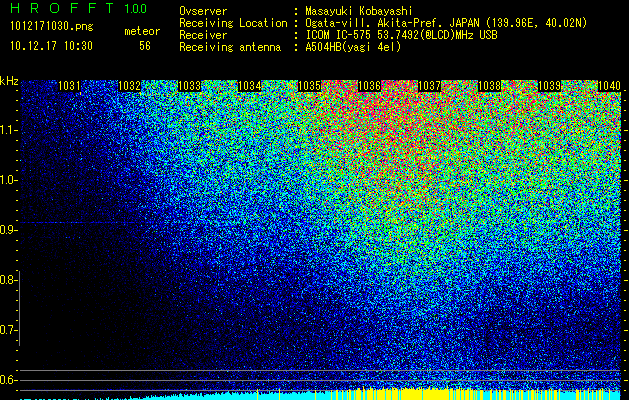The image size is (629, 400).
Task: Click the 1036 time marker
Action: tap(369, 86)
